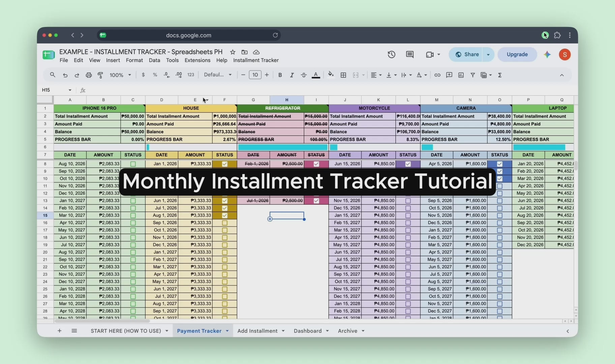This screenshot has height=364, width=615.
Task: Open the Format menu
Action: point(134,60)
